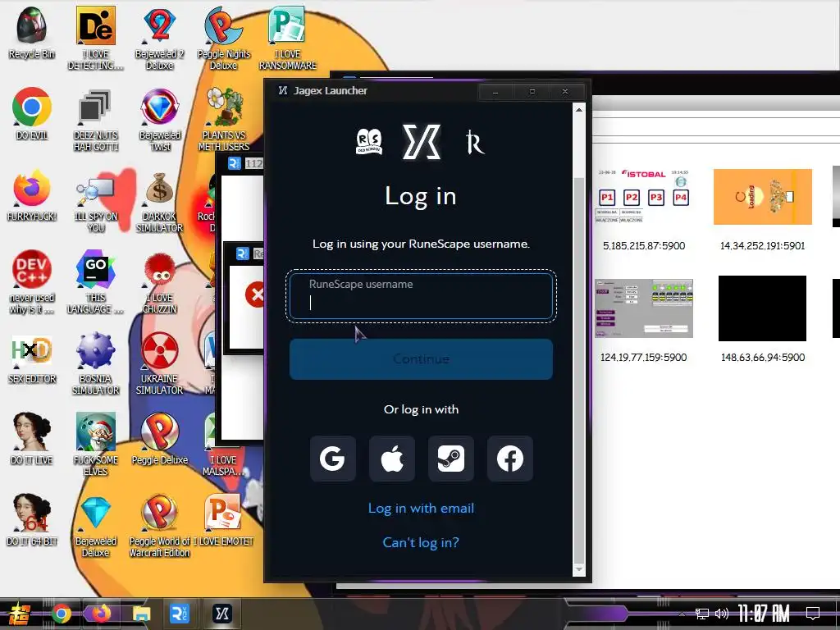Open I LOVE CHUZZIN red fuzzy icon
This screenshot has height=630, width=840.
pyautogui.click(x=159, y=281)
